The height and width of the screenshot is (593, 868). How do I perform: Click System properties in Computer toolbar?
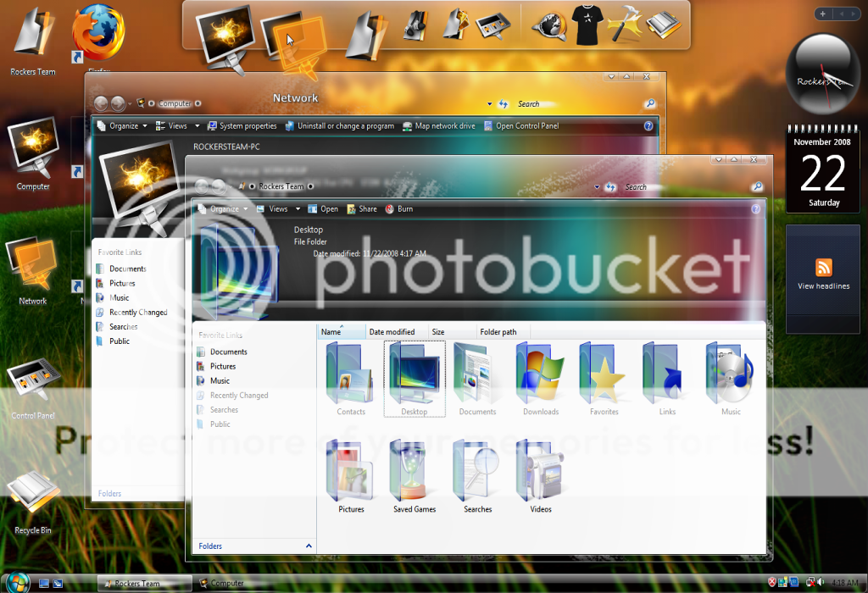tap(242, 126)
